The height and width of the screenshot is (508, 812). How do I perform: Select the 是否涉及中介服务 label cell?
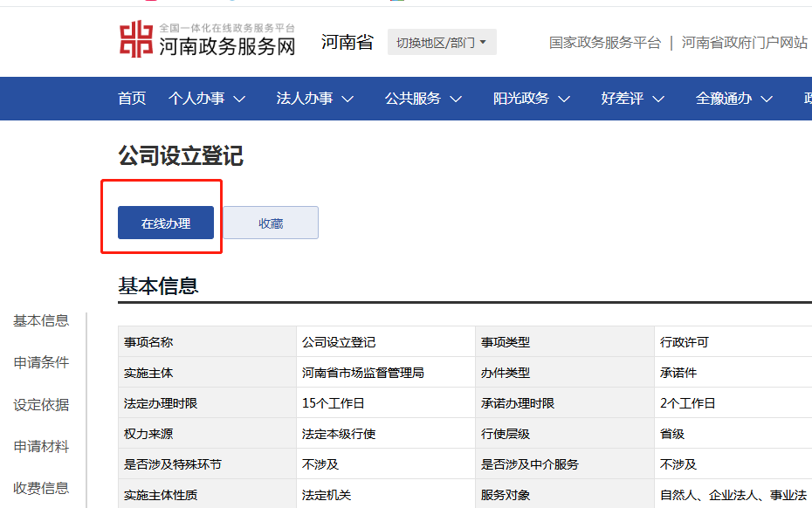(564, 464)
